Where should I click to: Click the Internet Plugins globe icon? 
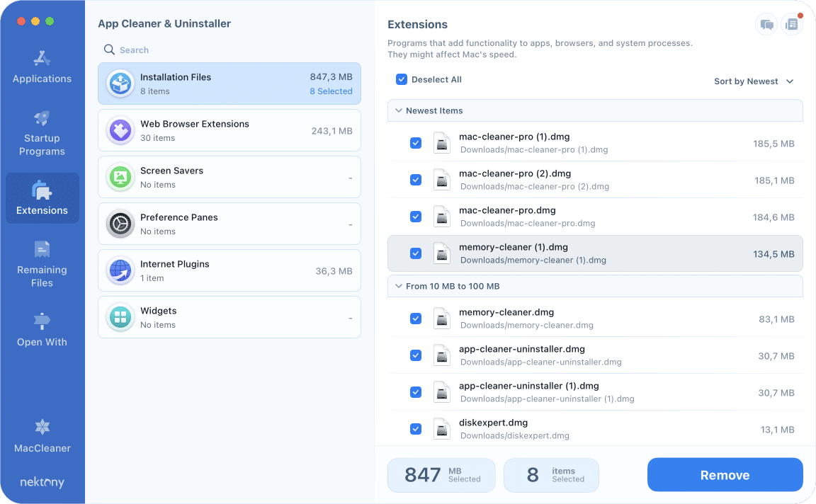tap(120, 271)
